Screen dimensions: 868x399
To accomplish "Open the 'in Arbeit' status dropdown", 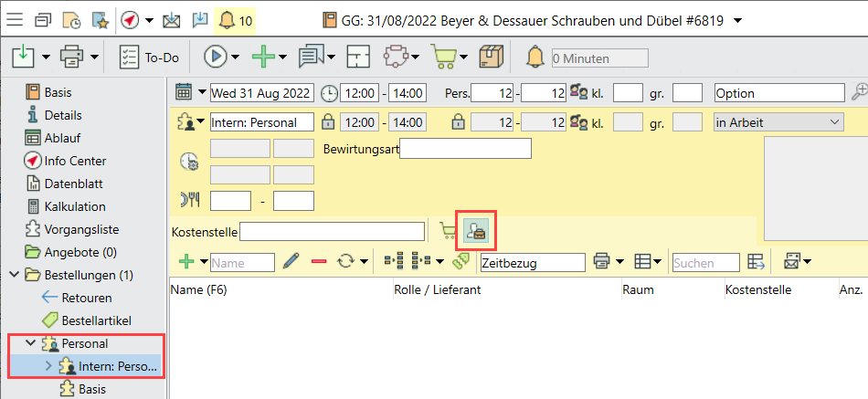I will point(834,121).
